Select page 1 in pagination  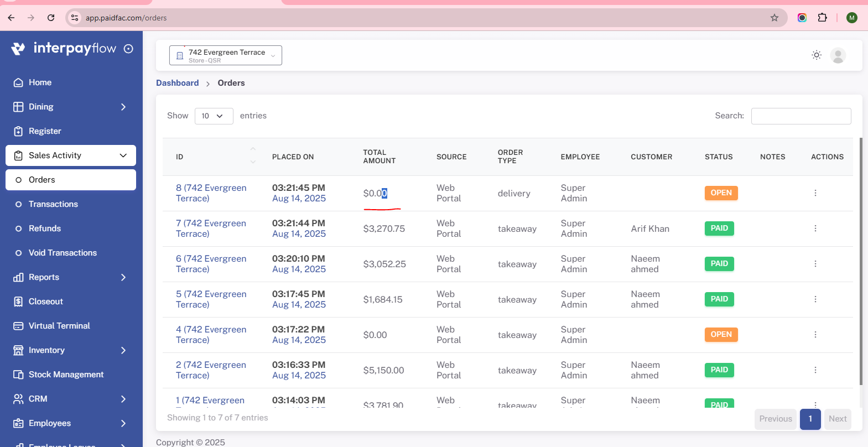tap(810, 419)
